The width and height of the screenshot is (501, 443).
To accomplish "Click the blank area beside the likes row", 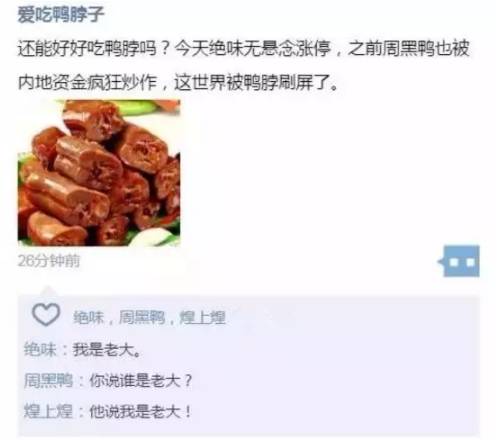I will point(353,317).
